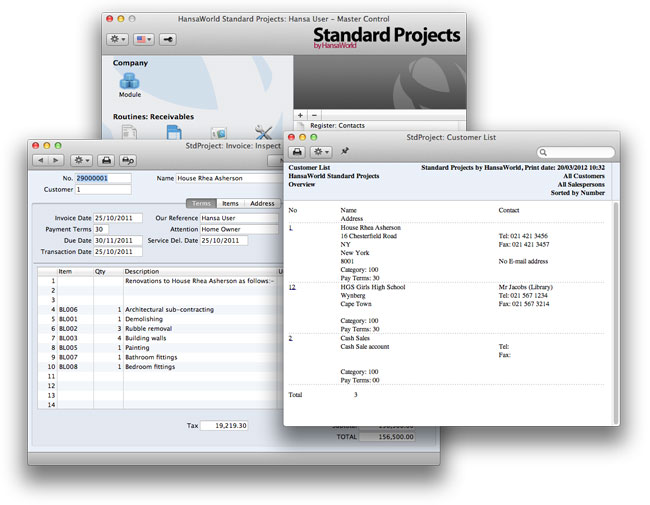
Task: Click the print icon in Invoice window
Action: click(107, 160)
